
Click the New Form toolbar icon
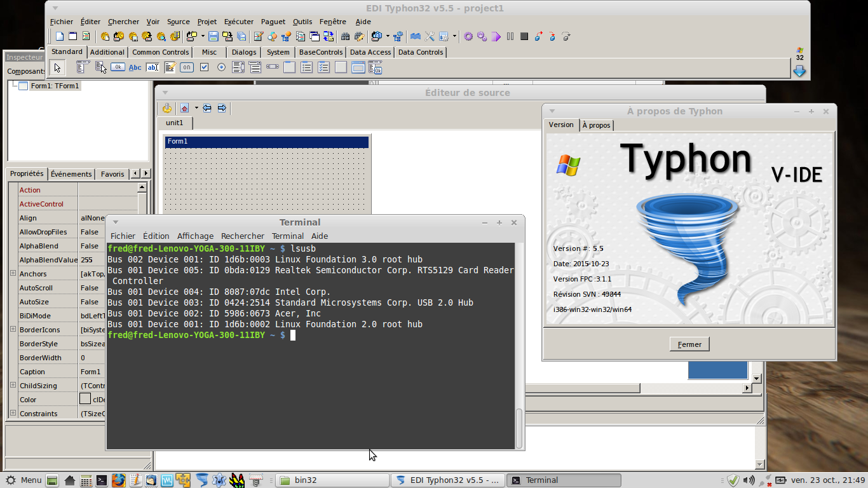pyautogui.click(x=73, y=36)
